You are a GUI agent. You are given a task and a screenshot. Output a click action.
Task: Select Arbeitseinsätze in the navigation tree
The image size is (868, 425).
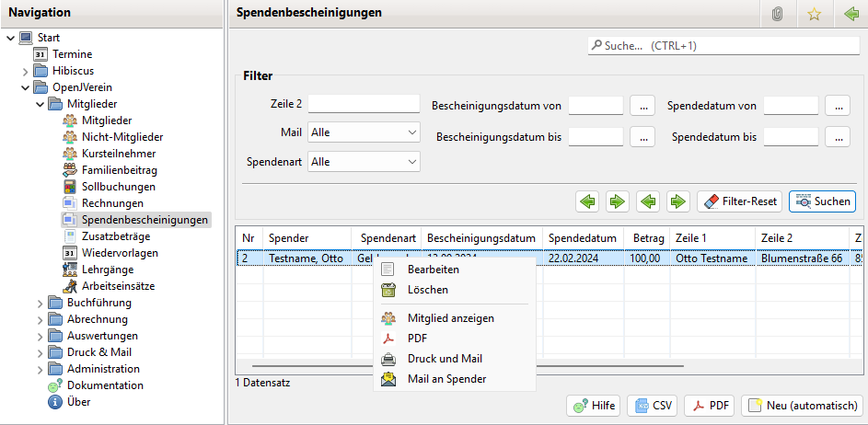117,286
